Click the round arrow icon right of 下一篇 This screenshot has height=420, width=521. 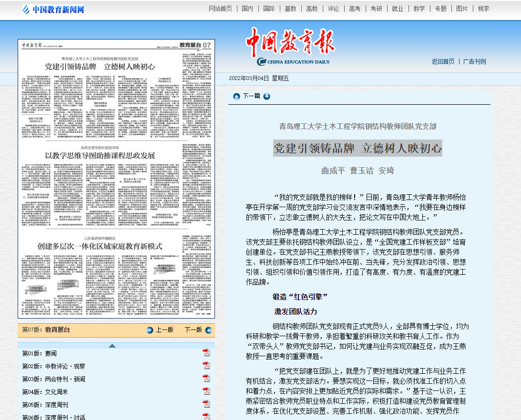pos(266,96)
